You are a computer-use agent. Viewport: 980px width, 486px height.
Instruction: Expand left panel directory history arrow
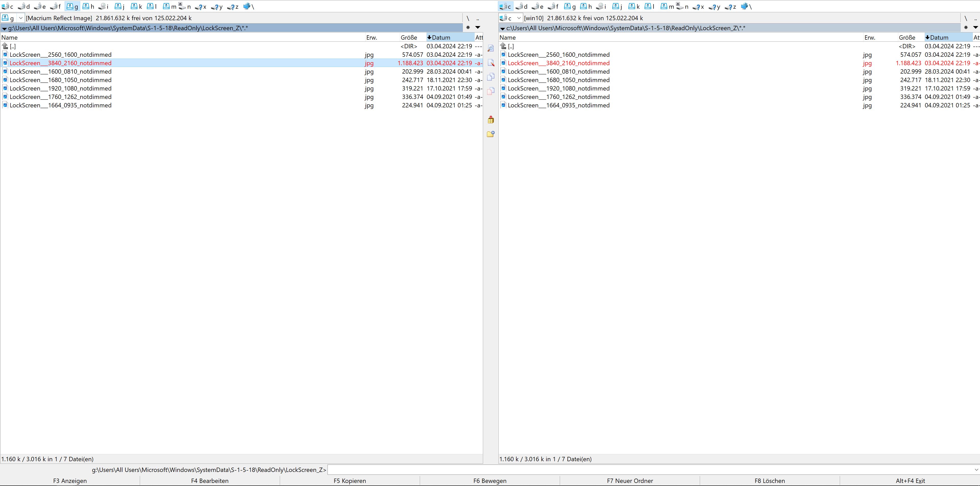pyautogui.click(x=477, y=27)
